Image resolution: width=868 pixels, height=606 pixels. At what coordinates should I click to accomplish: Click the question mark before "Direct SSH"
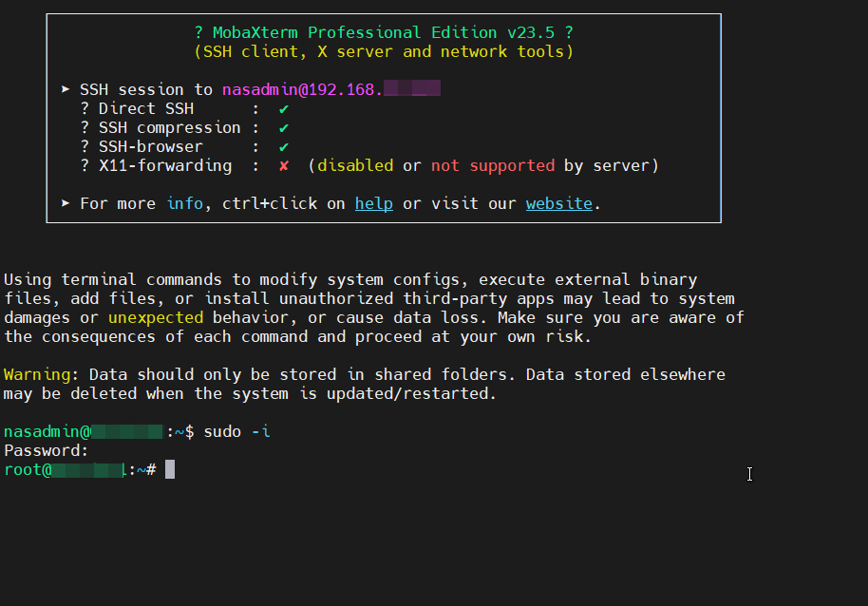coord(85,109)
